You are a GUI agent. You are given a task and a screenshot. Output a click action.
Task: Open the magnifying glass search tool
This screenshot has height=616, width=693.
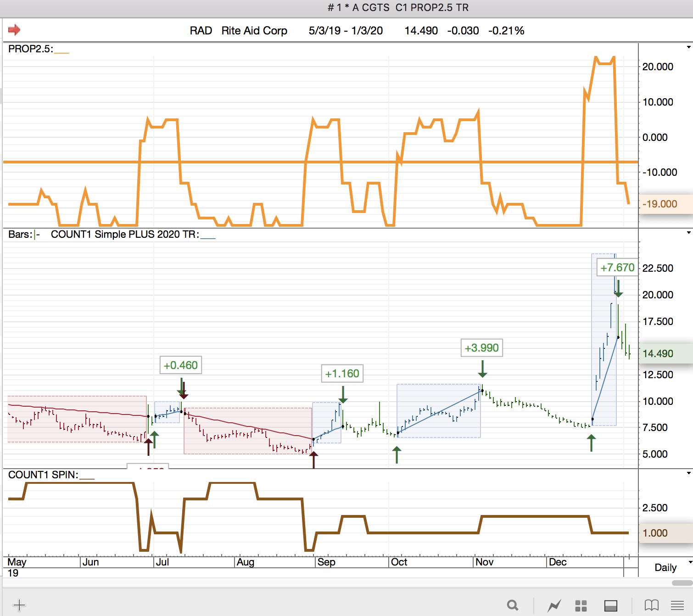point(513,605)
